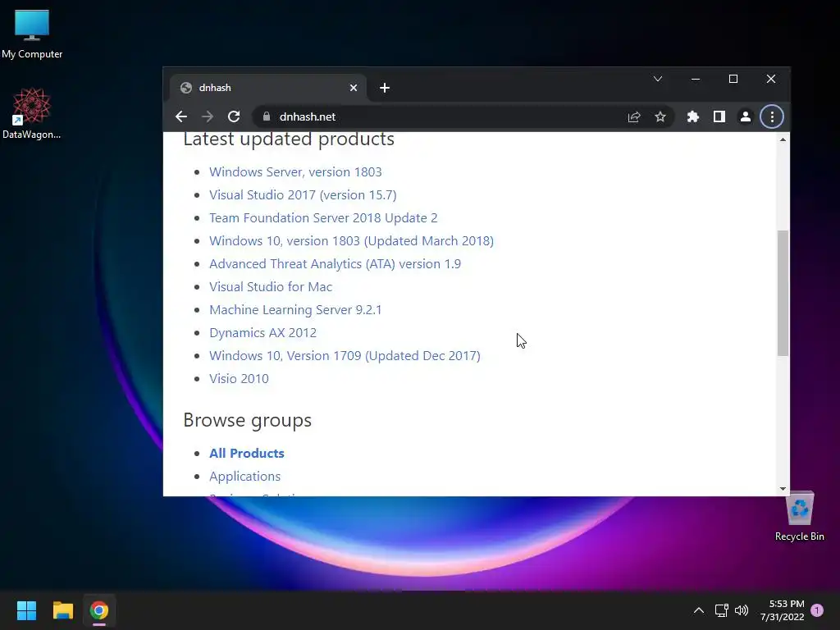View site info via lock icon
The height and width of the screenshot is (630, 840).
(x=267, y=116)
